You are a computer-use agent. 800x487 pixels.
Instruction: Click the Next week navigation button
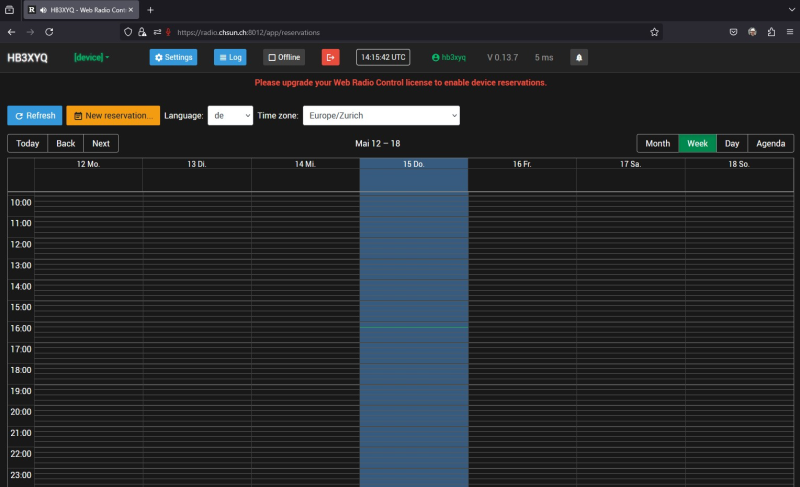coord(101,143)
